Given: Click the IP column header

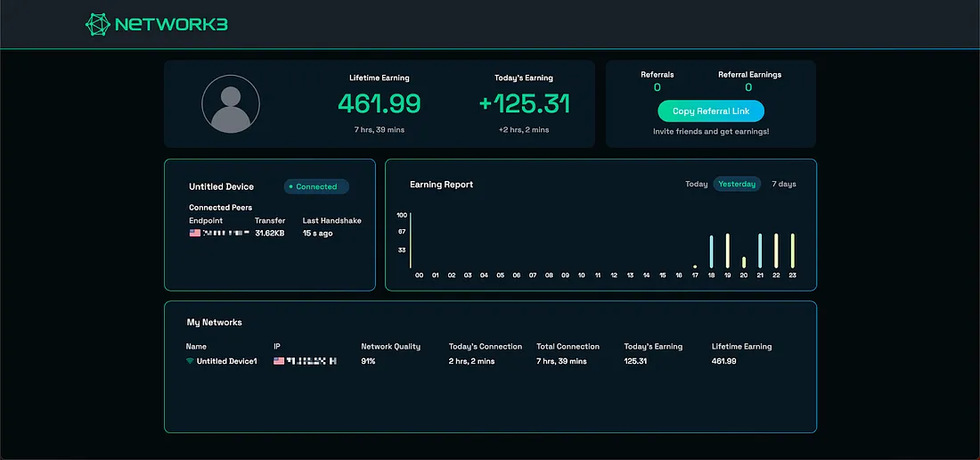Looking at the screenshot, I should 277,346.
